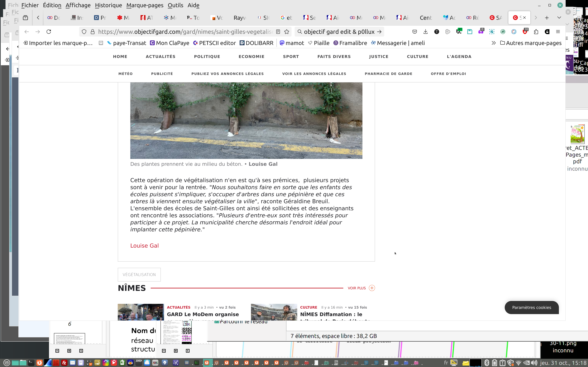This screenshot has height=367, width=588.
Task: Show more bookmarks with the chevron overflow
Action: click(x=494, y=43)
